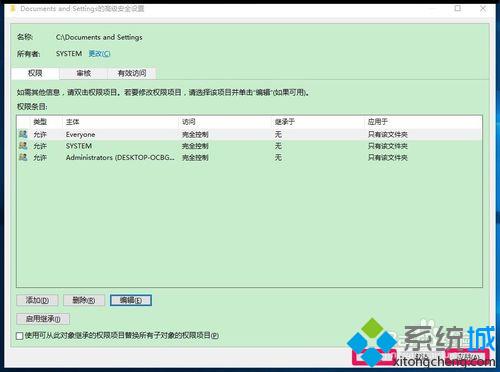Click 只有该文件夹 in the Everyone row
Screen dimensions: 500x372
(388, 135)
